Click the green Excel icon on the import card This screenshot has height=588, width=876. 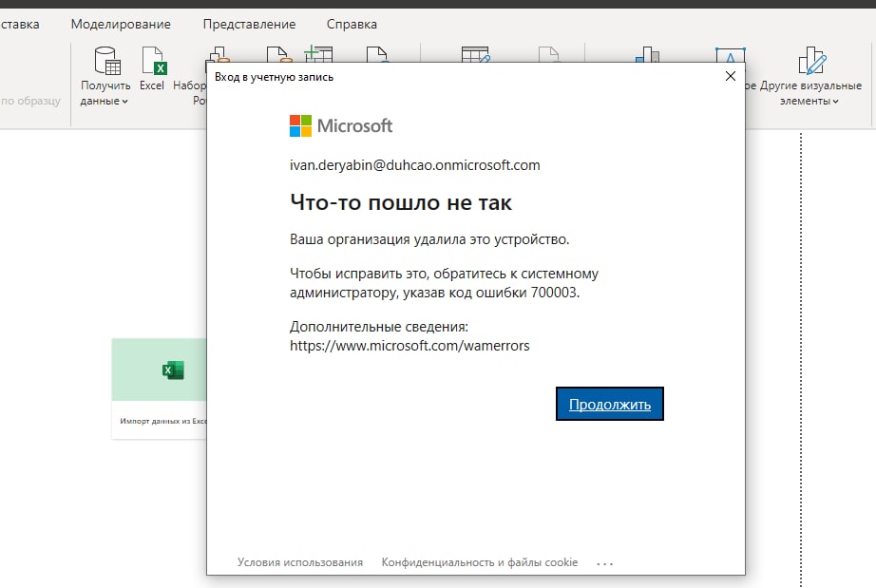coord(173,370)
